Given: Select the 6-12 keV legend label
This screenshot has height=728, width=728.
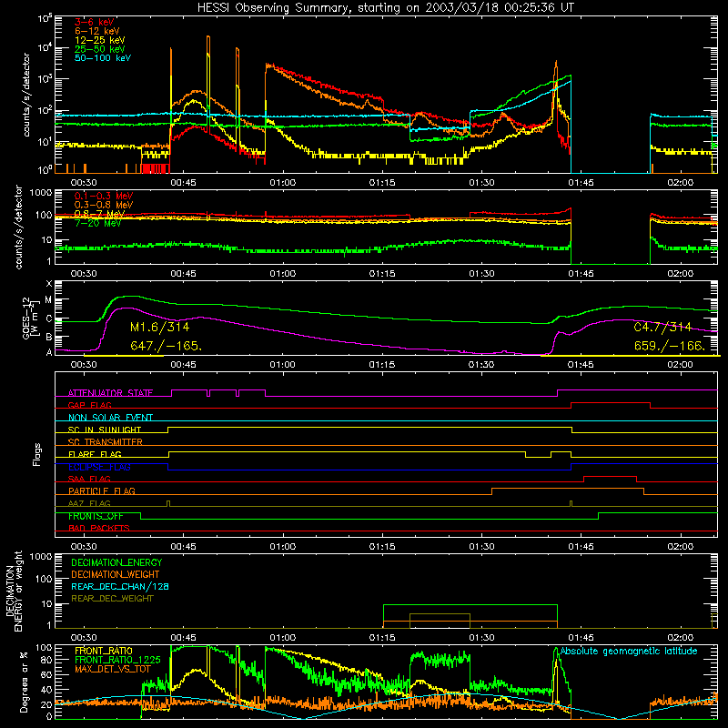Looking at the screenshot, I should [97, 31].
